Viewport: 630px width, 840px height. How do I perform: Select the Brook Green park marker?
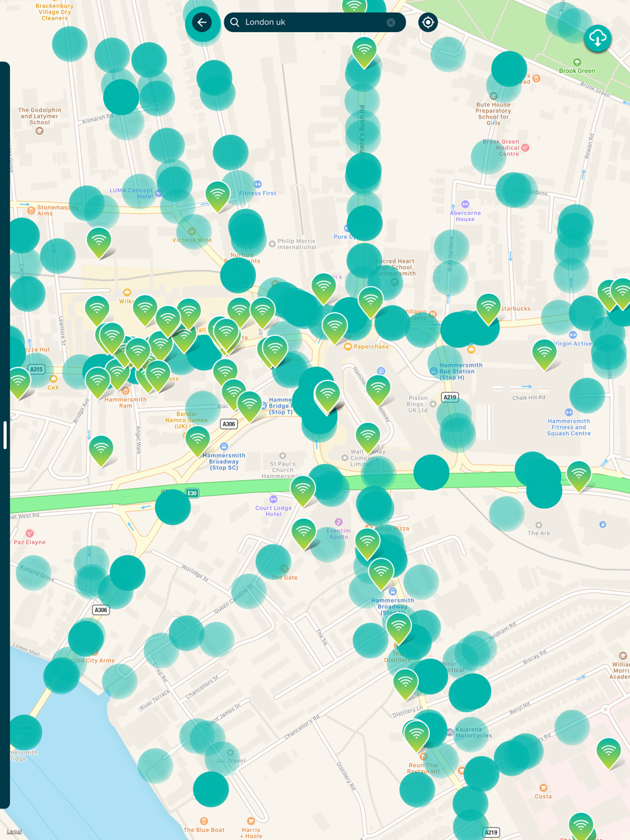pyautogui.click(x=576, y=63)
